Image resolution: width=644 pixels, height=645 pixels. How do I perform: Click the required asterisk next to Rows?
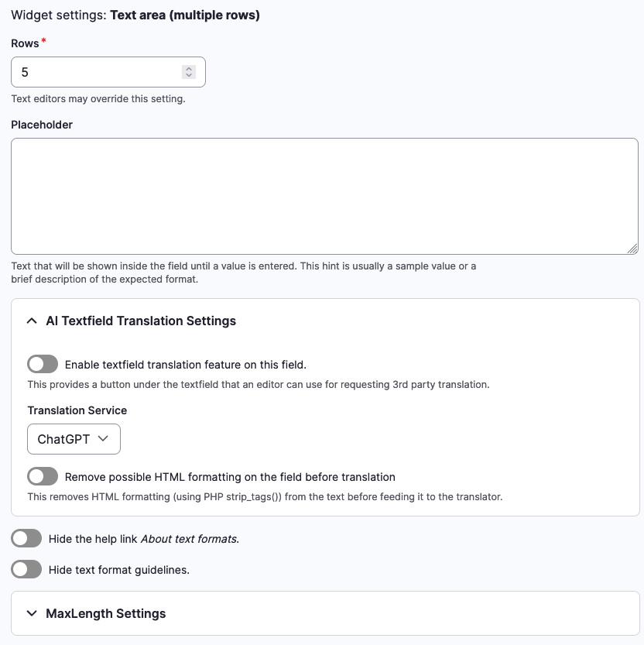[x=43, y=39]
